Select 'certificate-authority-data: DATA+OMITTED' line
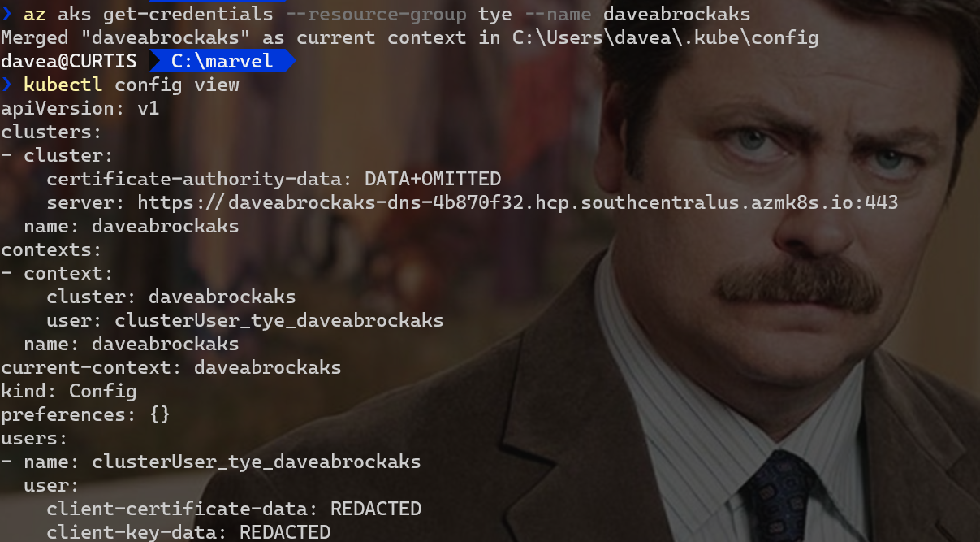The height and width of the screenshot is (542, 980). click(x=274, y=179)
